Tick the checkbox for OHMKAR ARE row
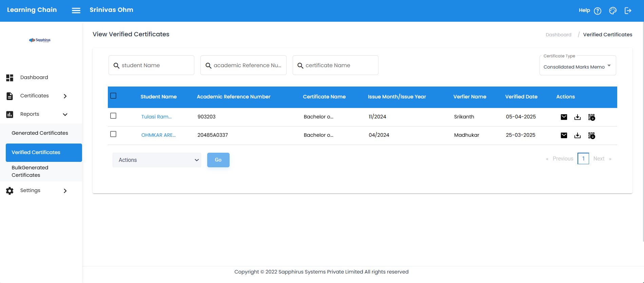The height and width of the screenshot is (283, 644). click(x=113, y=134)
